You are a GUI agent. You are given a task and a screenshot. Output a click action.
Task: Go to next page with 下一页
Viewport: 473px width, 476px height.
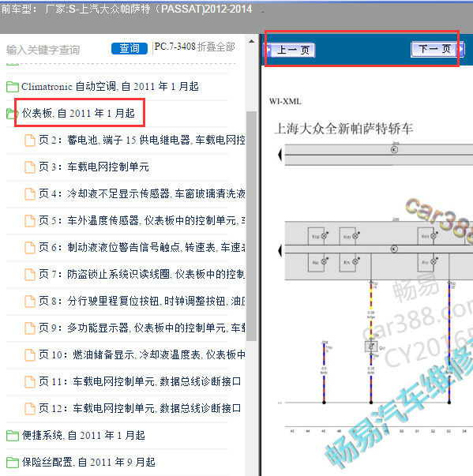coord(437,49)
